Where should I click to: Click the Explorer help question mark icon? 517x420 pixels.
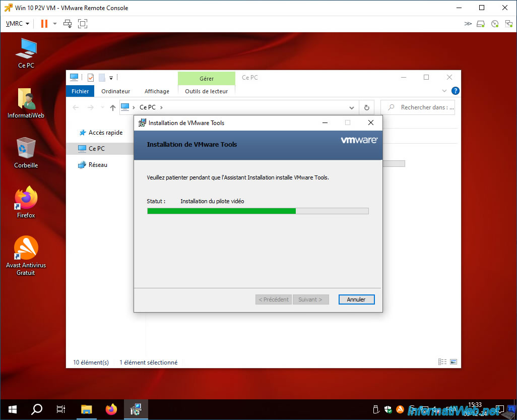pos(456,91)
